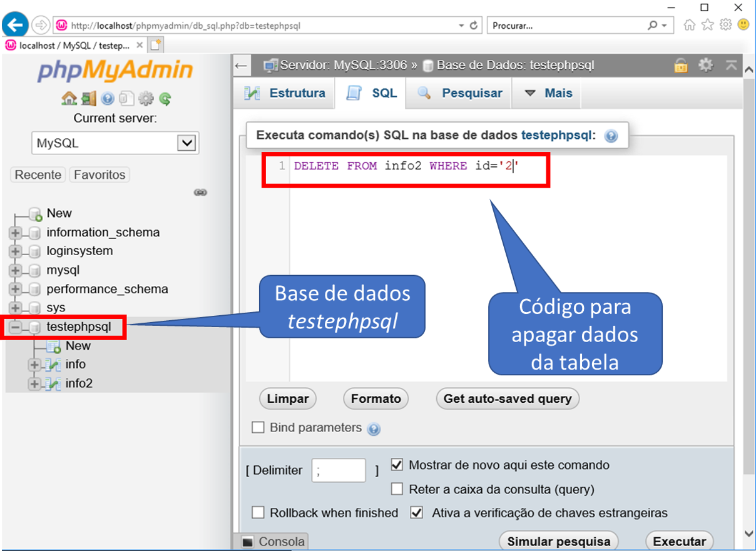Viewport: 756px width, 551px height.
Task: Click the Favoritos button
Action: coord(100,175)
